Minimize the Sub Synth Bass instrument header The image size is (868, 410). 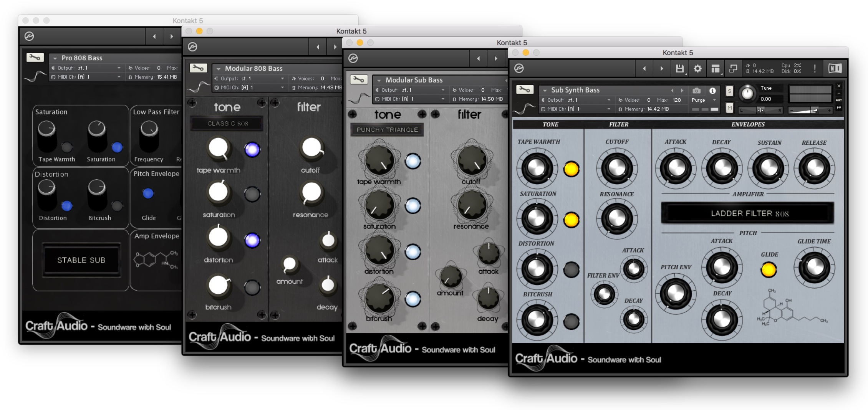pos(839,93)
